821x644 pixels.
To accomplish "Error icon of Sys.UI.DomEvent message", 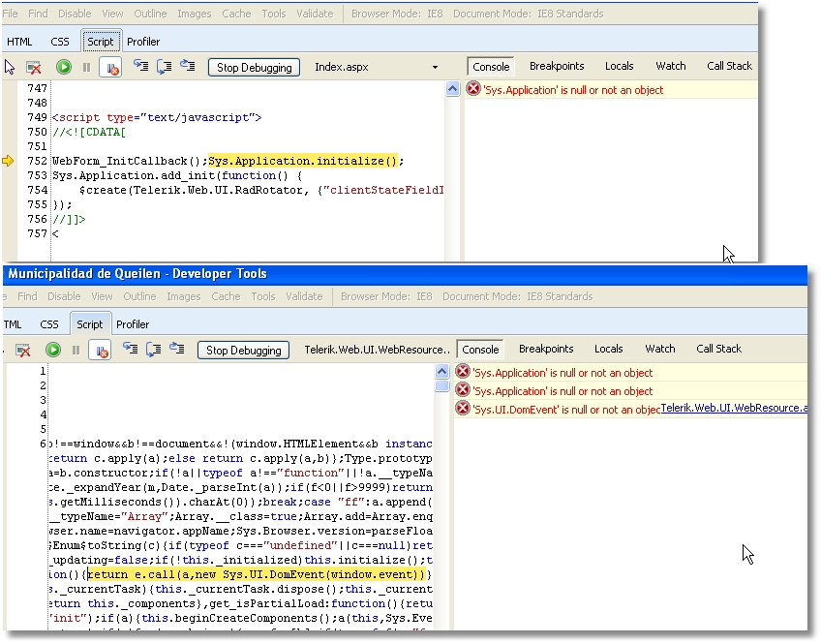I will [463, 408].
